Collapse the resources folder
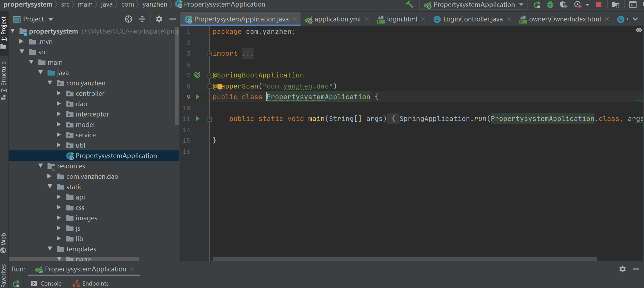The image size is (644, 288). (x=41, y=166)
